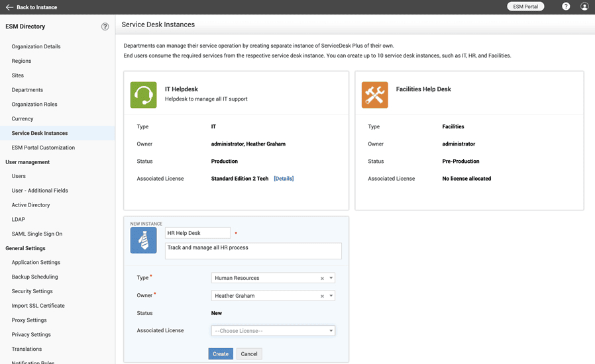
Task: Open the Choose License dropdown
Action: click(x=273, y=331)
